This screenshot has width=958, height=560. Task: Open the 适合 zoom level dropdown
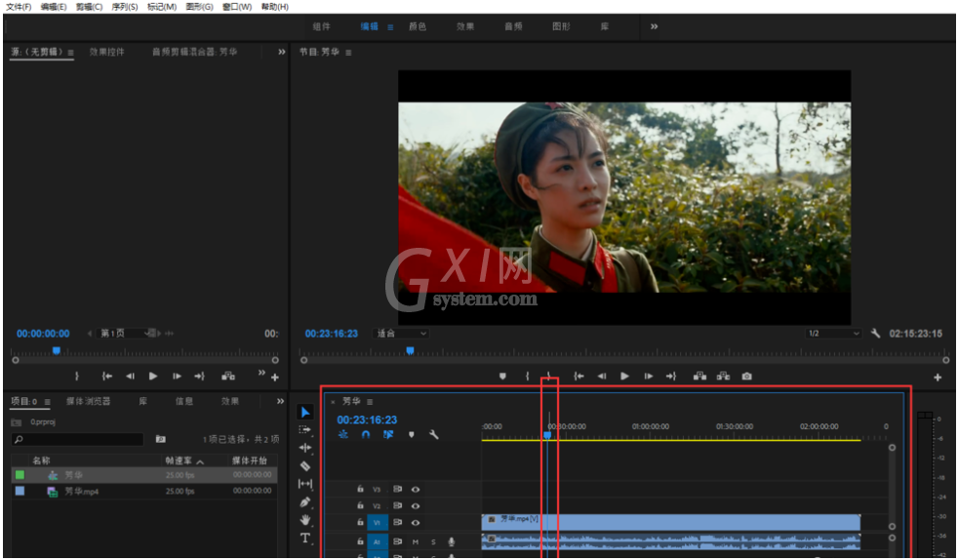[x=401, y=334]
